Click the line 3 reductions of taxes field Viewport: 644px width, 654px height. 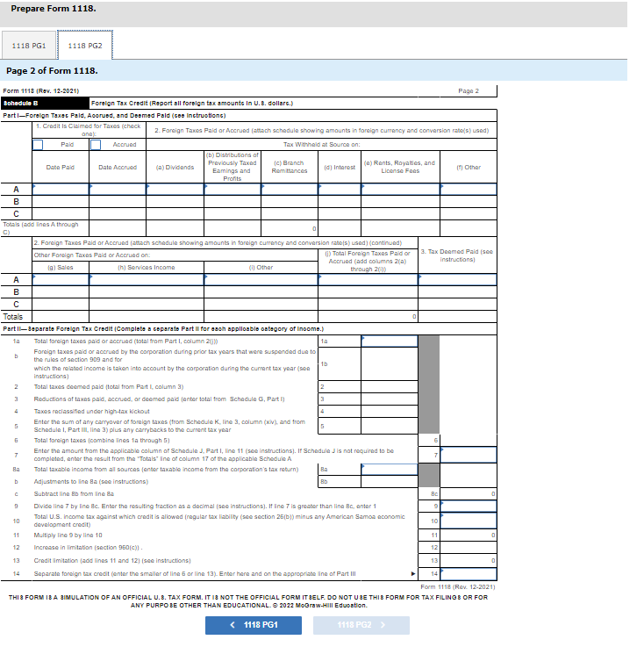pyautogui.click(x=390, y=399)
